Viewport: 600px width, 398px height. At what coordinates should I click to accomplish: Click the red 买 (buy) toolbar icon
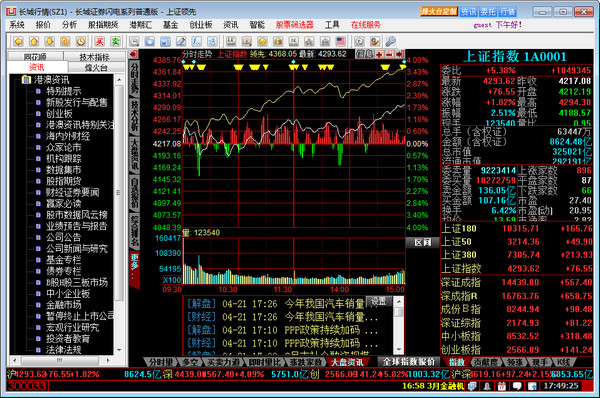click(99, 41)
